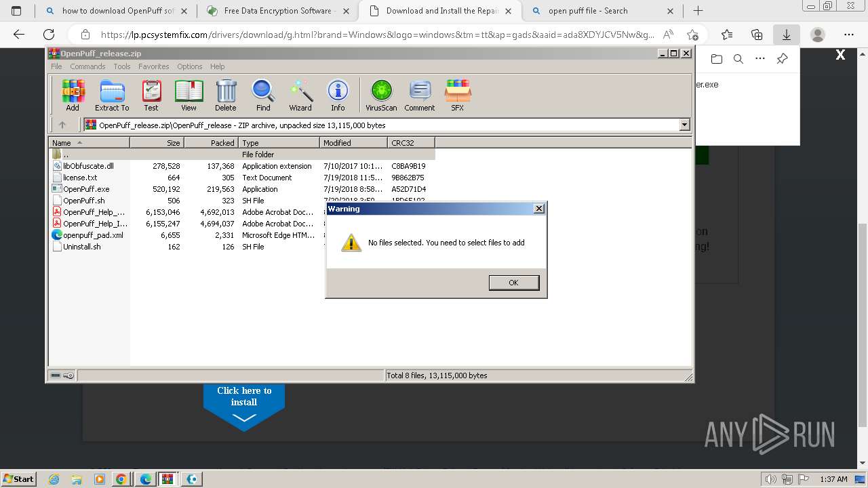Close the page overlay with white X

click(840, 55)
